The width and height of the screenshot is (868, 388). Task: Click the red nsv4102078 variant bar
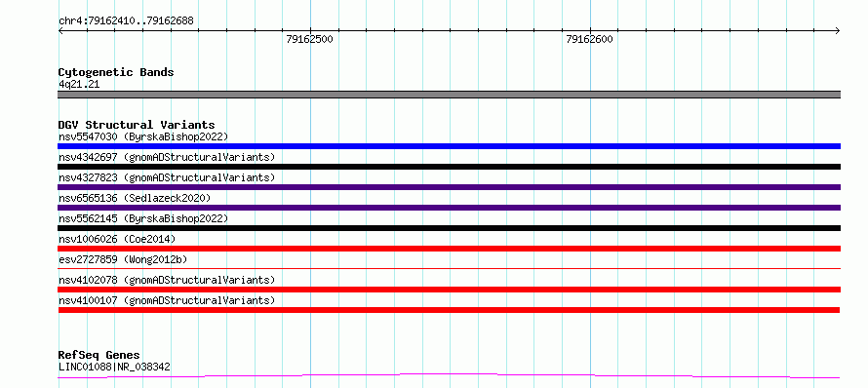(449, 290)
